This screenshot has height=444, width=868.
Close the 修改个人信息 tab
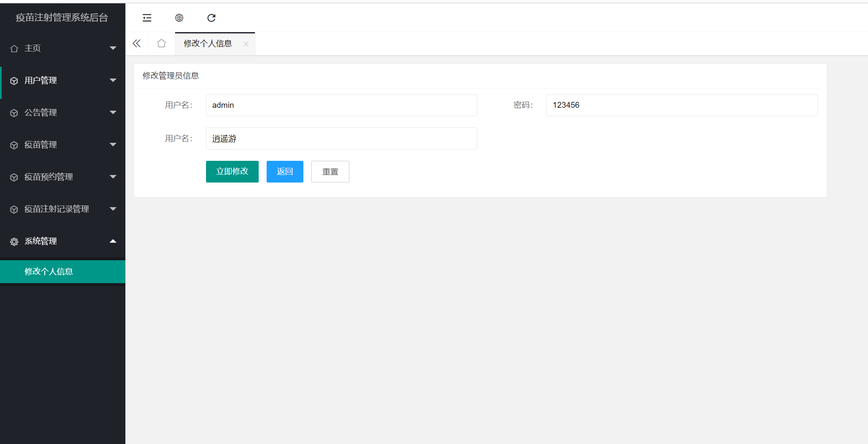pyautogui.click(x=246, y=44)
